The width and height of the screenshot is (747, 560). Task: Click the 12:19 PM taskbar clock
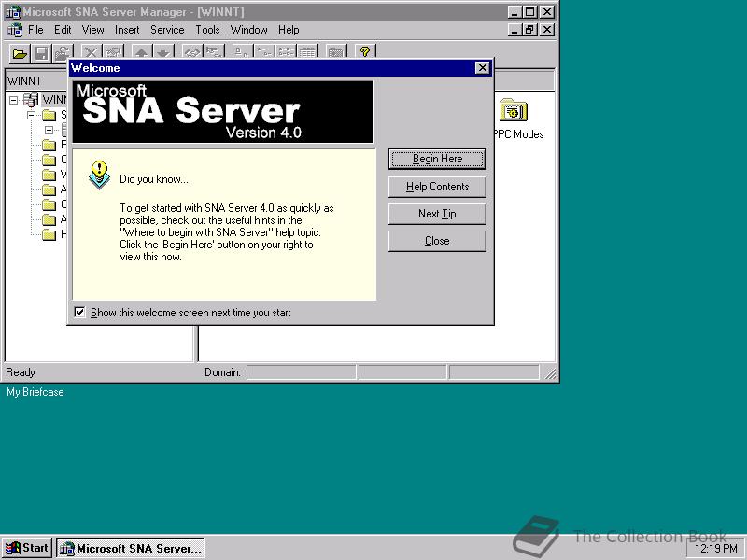(715, 549)
